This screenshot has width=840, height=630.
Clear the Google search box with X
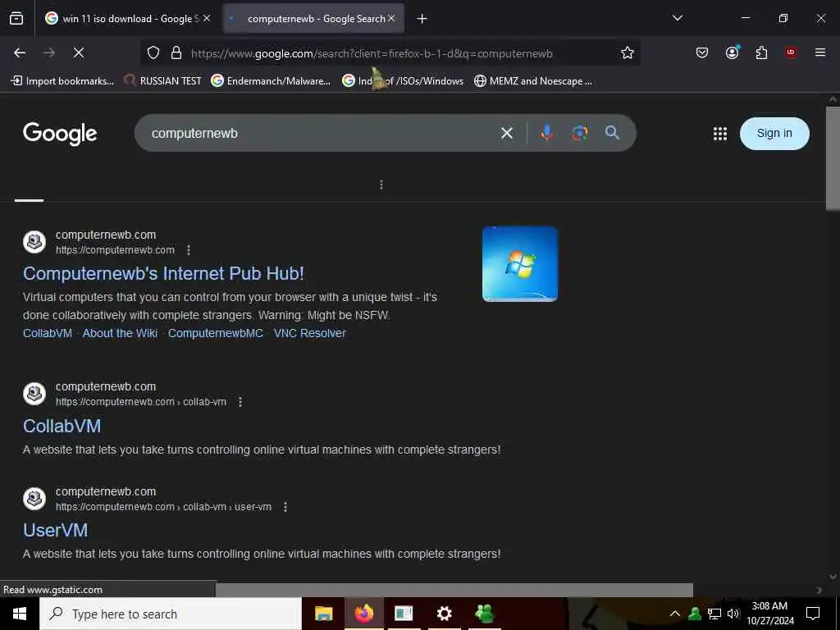507,133
